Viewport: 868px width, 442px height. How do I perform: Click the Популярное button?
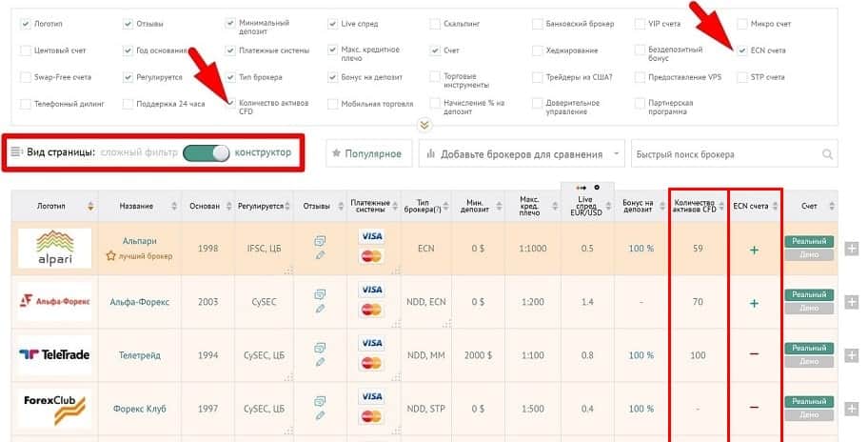point(368,153)
